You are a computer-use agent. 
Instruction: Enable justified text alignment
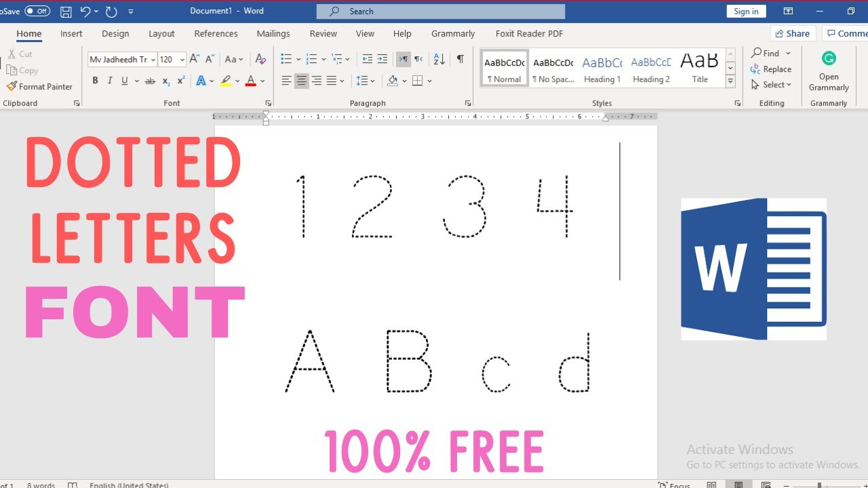click(x=332, y=80)
